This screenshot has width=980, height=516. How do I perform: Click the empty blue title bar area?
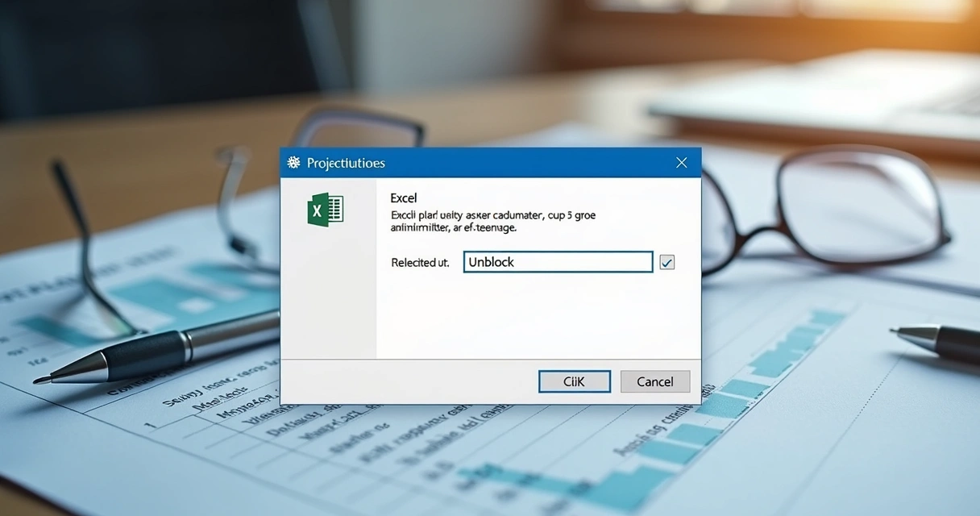[524, 163]
